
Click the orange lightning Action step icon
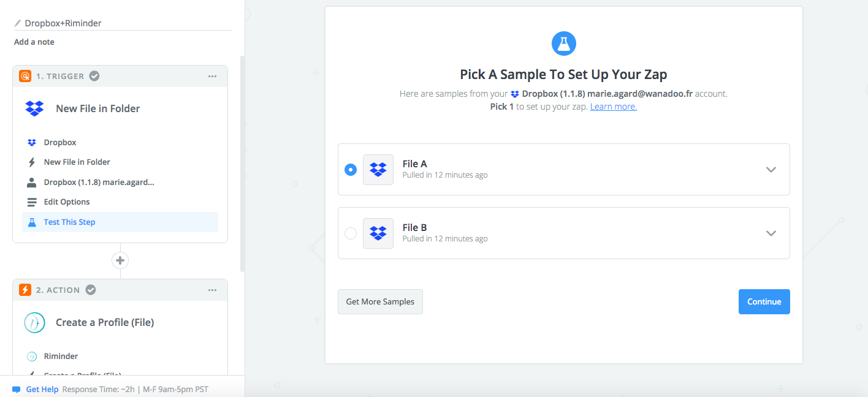click(25, 290)
